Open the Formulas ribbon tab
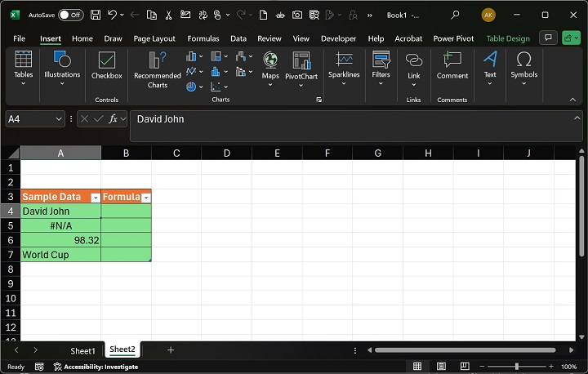The image size is (588, 374). click(203, 38)
